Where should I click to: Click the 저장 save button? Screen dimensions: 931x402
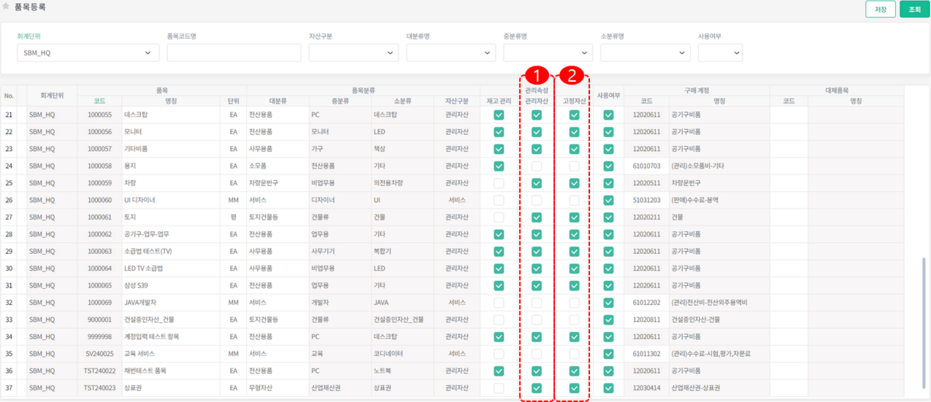click(x=880, y=9)
